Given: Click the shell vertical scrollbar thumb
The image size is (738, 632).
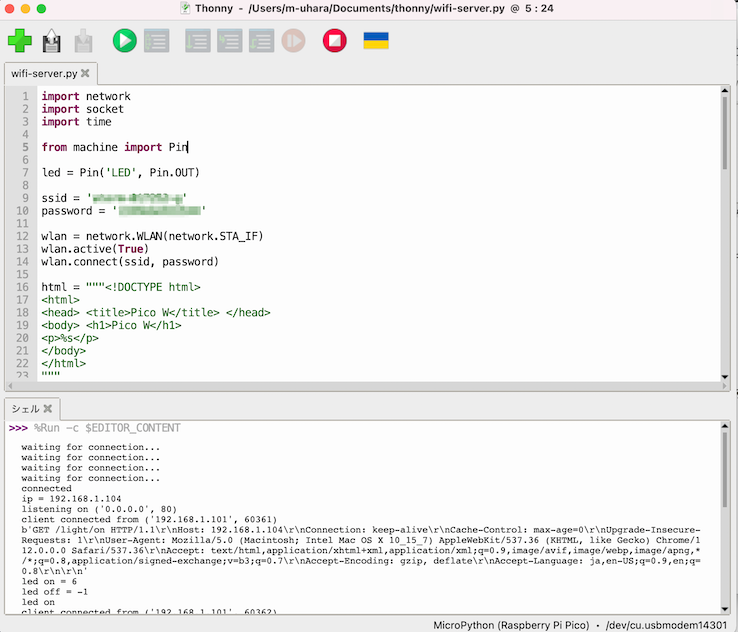Looking at the screenshot, I should tap(725, 470).
